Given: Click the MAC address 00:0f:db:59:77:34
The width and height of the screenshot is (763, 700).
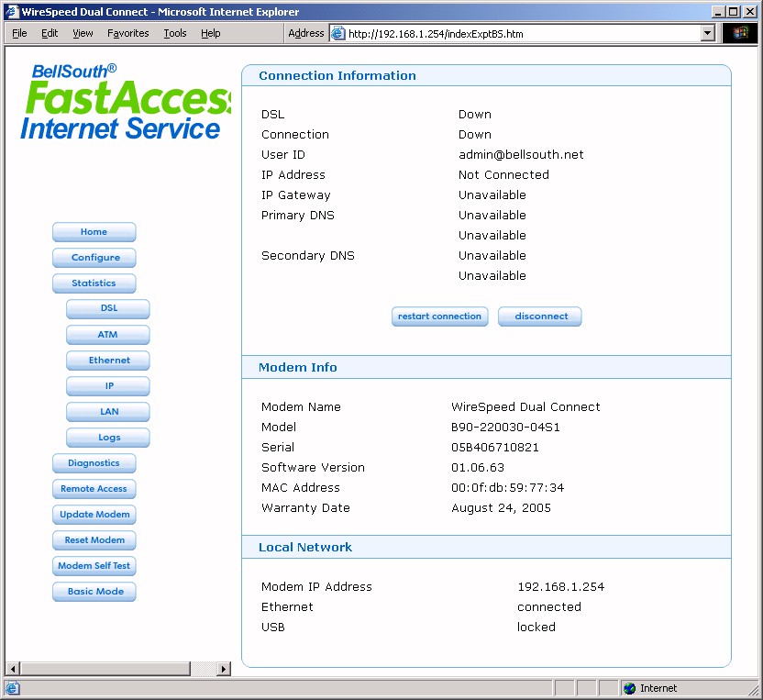Looking at the screenshot, I should (507, 488).
